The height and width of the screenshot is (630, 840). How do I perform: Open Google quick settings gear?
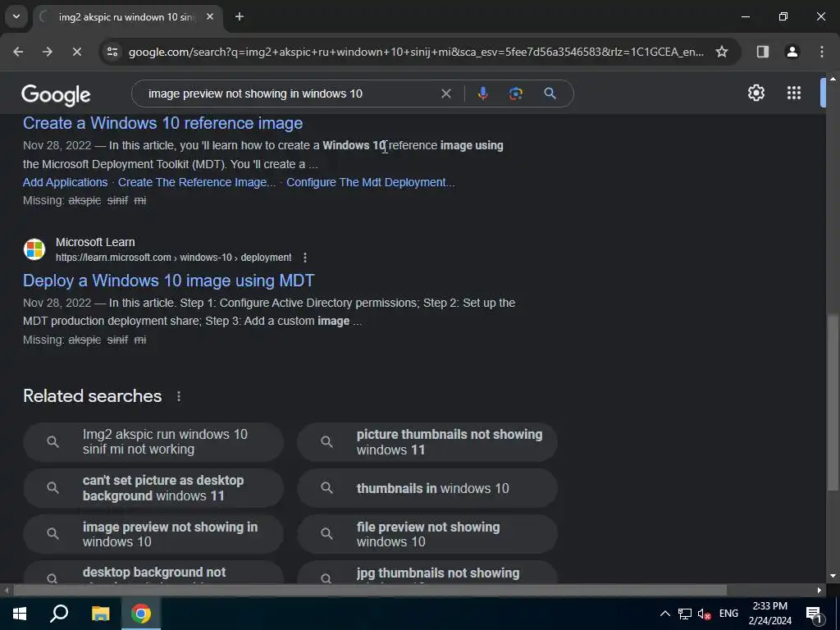click(x=756, y=93)
